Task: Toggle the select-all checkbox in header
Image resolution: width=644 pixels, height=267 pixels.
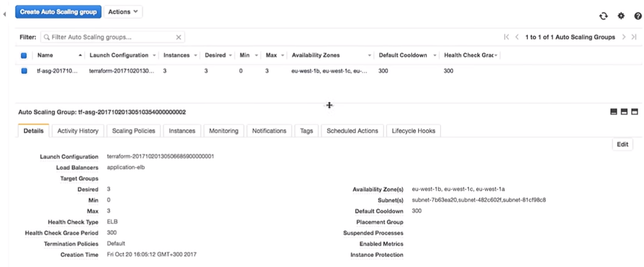Action: pyautogui.click(x=24, y=56)
